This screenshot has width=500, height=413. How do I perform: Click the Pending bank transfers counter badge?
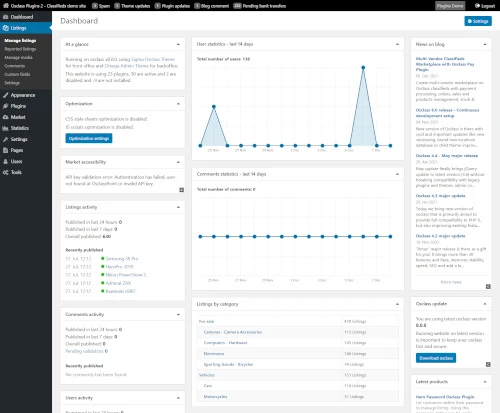pos(237,6)
